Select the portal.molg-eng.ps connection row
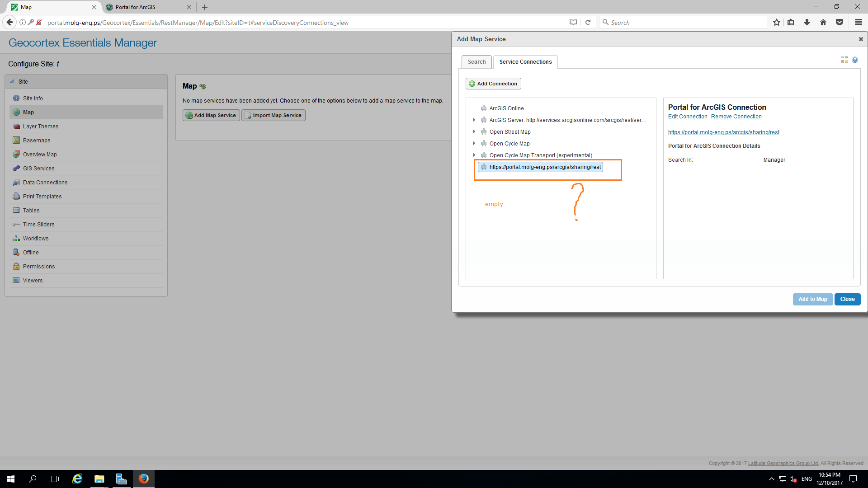This screenshot has height=488, width=868. (x=541, y=167)
